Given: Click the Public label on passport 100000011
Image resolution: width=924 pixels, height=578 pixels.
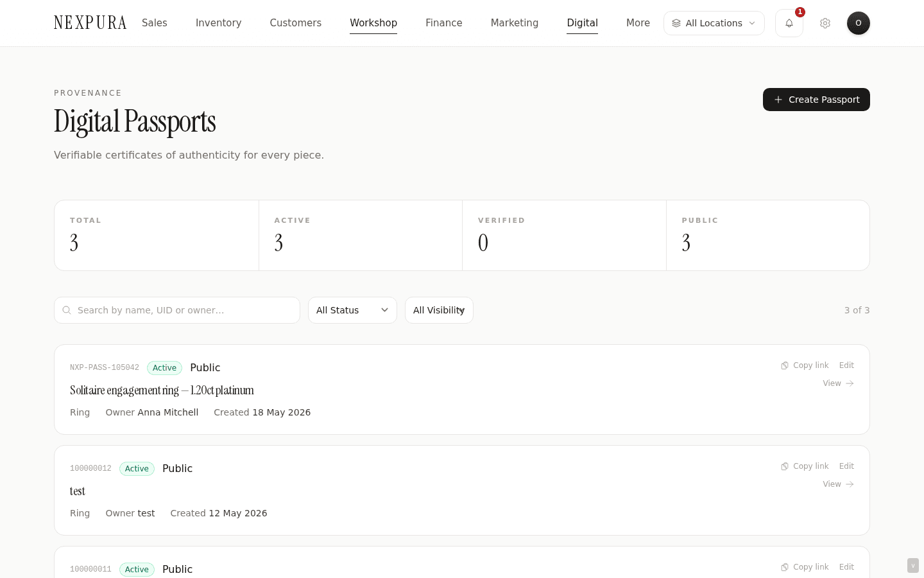Looking at the screenshot, I should coord(178,570).
